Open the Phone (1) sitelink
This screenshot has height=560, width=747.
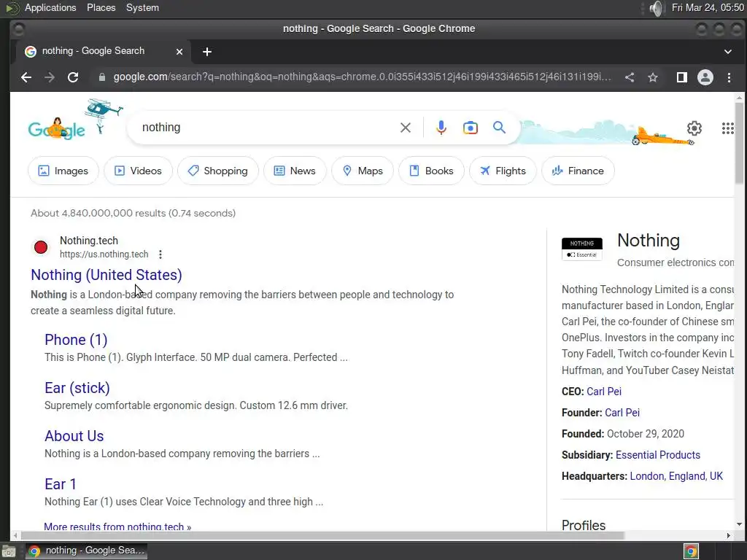pos(76,340)
